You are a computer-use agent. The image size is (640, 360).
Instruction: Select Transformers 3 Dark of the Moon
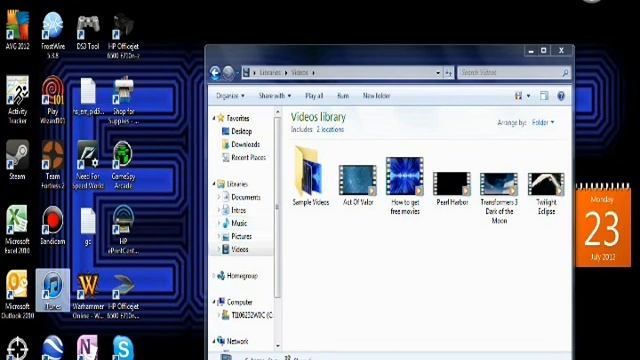[x=499, y=198]
